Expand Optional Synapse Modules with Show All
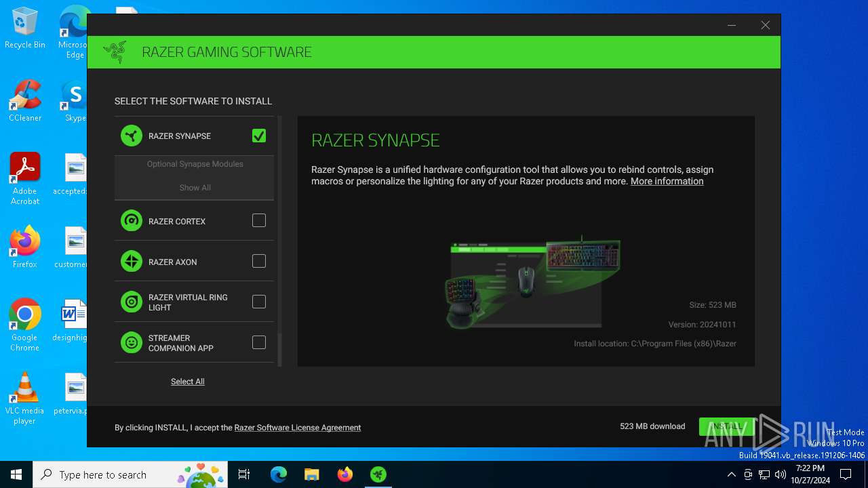Viewport: 868px width, 488px height. (195, 188)
